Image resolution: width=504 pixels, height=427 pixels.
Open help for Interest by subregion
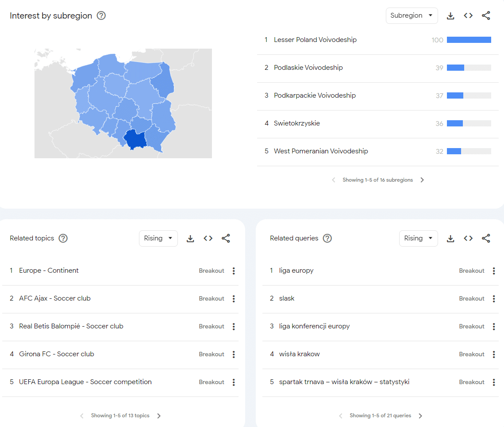tap(101, 15)
